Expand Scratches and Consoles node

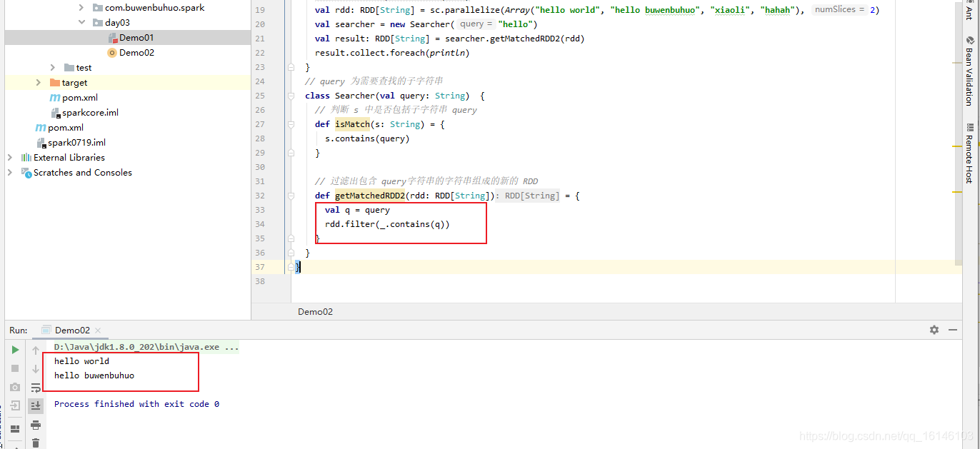(x=9, y=172)
